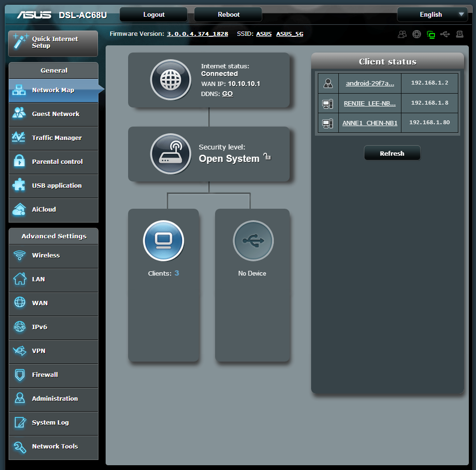
Task: Click the blue Clients computer icon
Action: pos(163,241)
